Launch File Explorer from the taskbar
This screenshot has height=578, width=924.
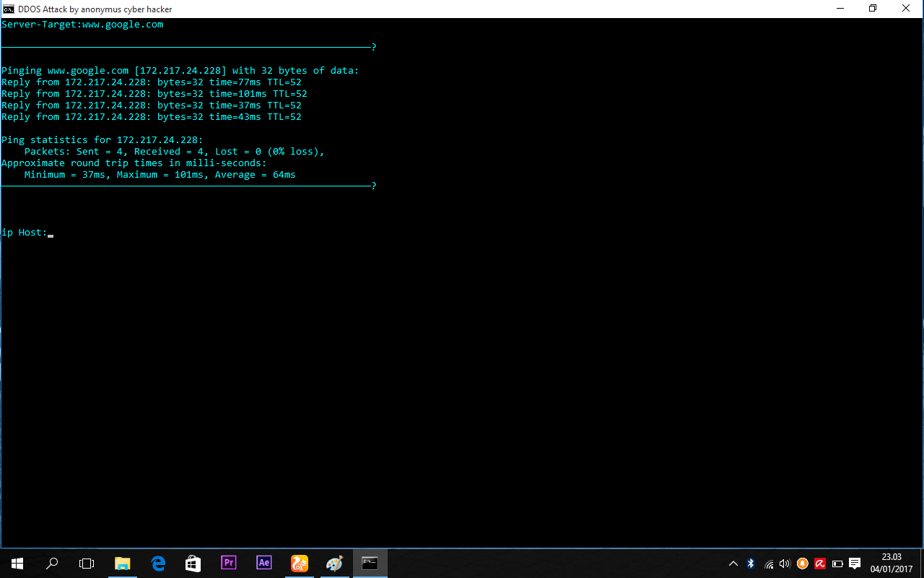(123, 564)
